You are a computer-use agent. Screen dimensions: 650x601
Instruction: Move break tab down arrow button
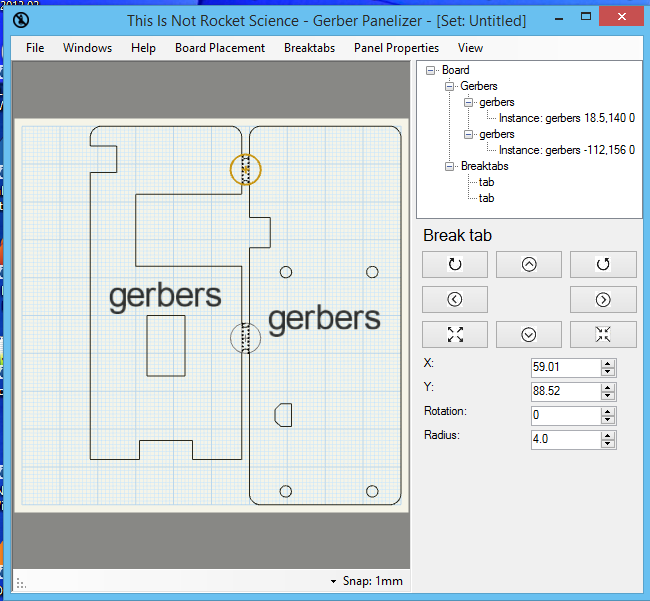point(529,334)
